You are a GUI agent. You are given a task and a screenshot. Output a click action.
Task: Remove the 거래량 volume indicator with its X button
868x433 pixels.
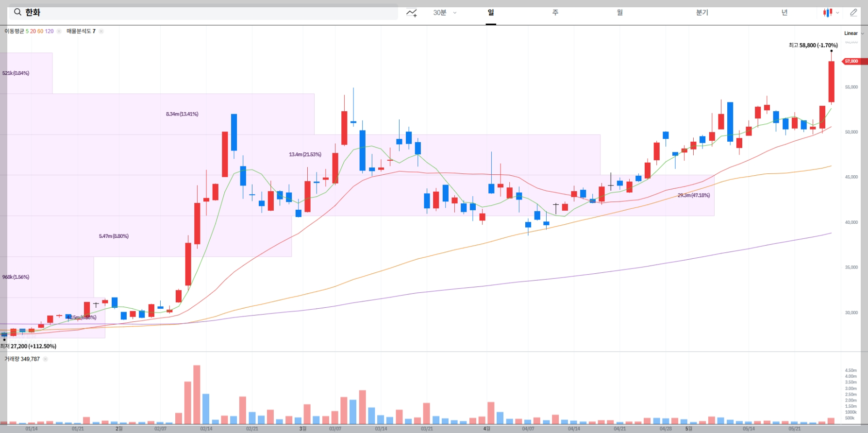45,359
